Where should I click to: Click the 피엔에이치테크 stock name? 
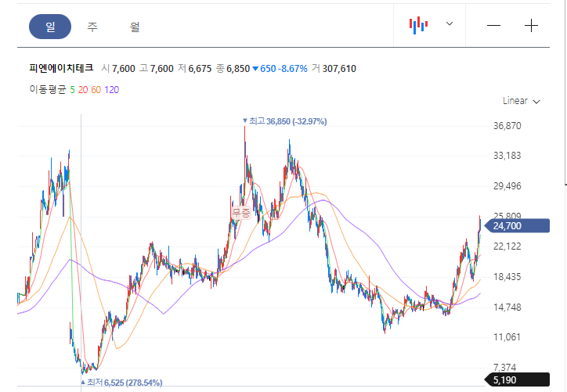coord(61,68)
